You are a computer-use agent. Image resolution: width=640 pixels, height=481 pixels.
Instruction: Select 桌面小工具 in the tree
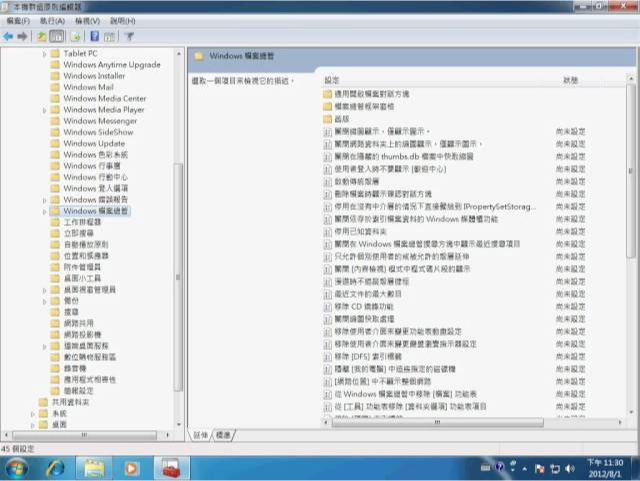pos(82,278)
